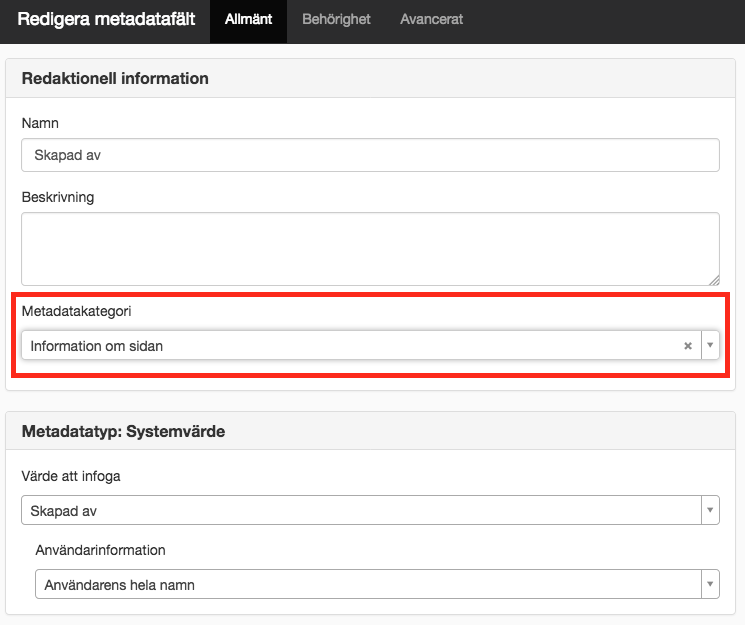Click the Namn input field
745x625 pixels.
371,155
